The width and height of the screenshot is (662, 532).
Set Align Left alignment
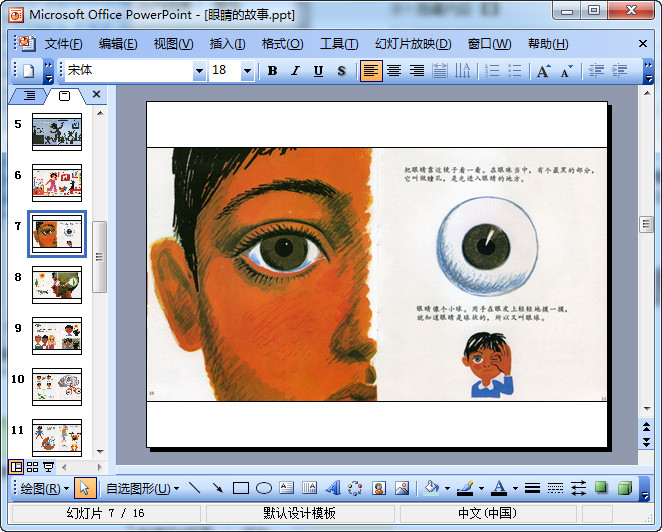coord(371,71)
